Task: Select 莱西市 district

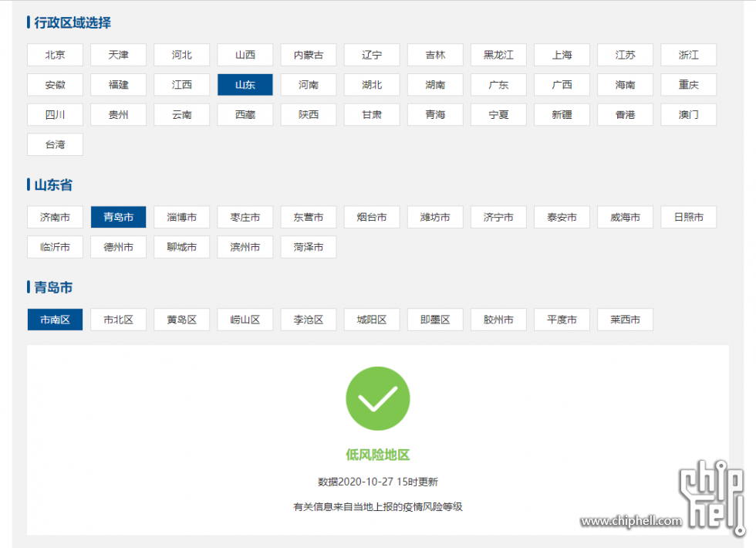Action: 626,320
